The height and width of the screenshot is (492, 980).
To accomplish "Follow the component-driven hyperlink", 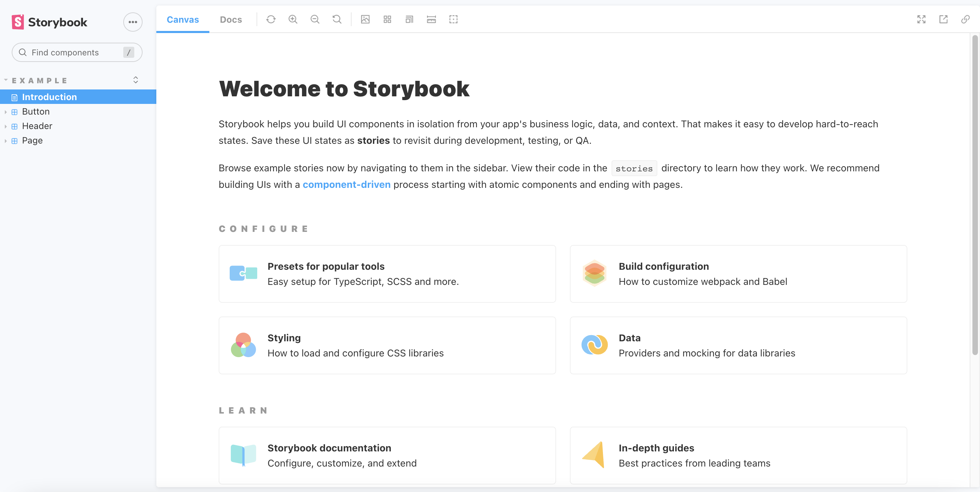I will click(x=346, y=184).
